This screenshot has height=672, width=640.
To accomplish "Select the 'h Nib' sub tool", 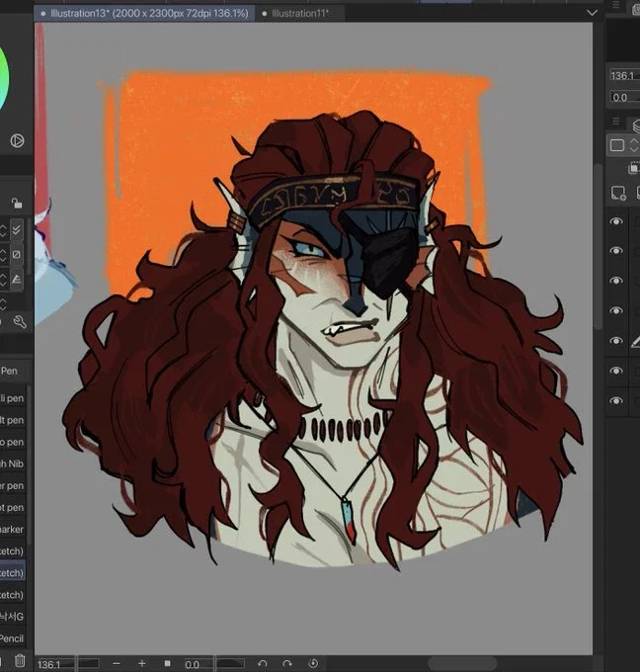I will [13, 463].
